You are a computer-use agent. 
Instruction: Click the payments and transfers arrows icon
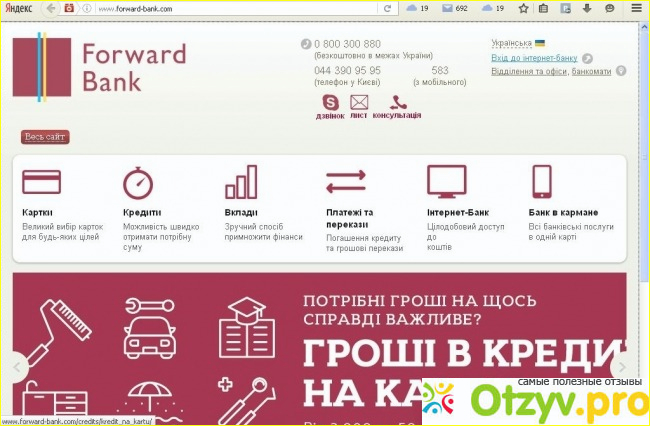pos(346,183)
